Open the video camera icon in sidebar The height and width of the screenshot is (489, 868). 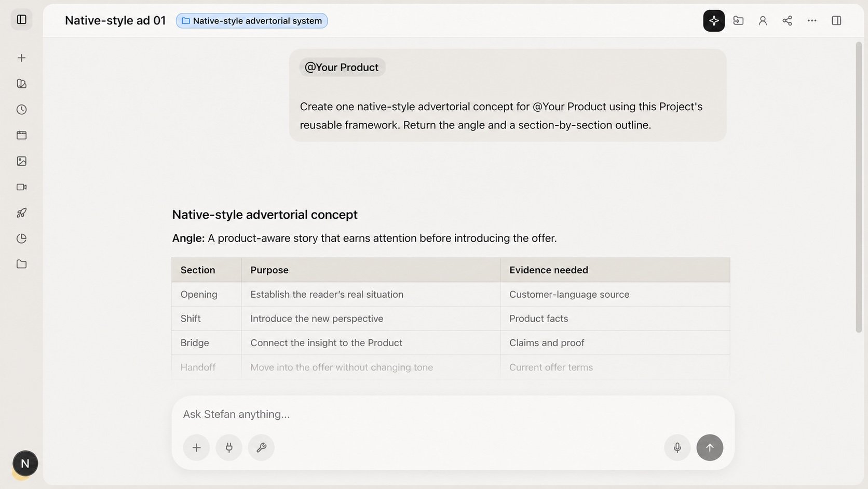click(x=21, y=187)
